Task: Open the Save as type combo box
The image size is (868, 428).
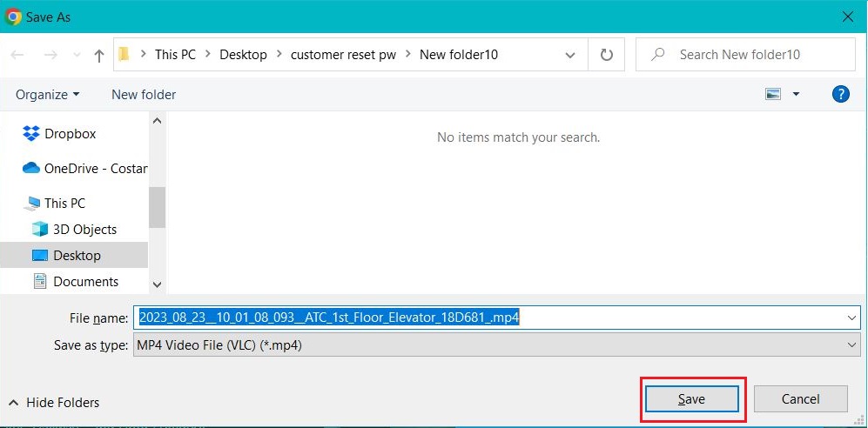Action: click(x=496, y=345)
